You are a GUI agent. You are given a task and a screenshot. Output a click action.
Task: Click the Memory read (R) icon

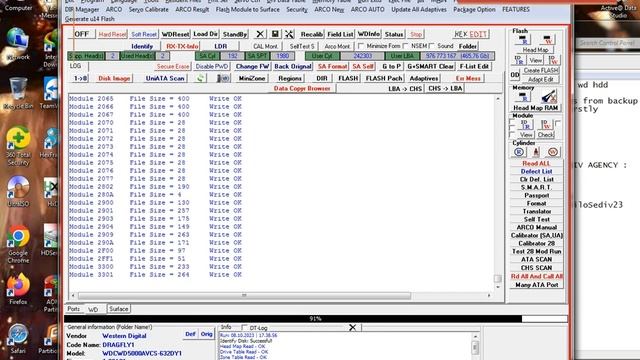[522, 97]
